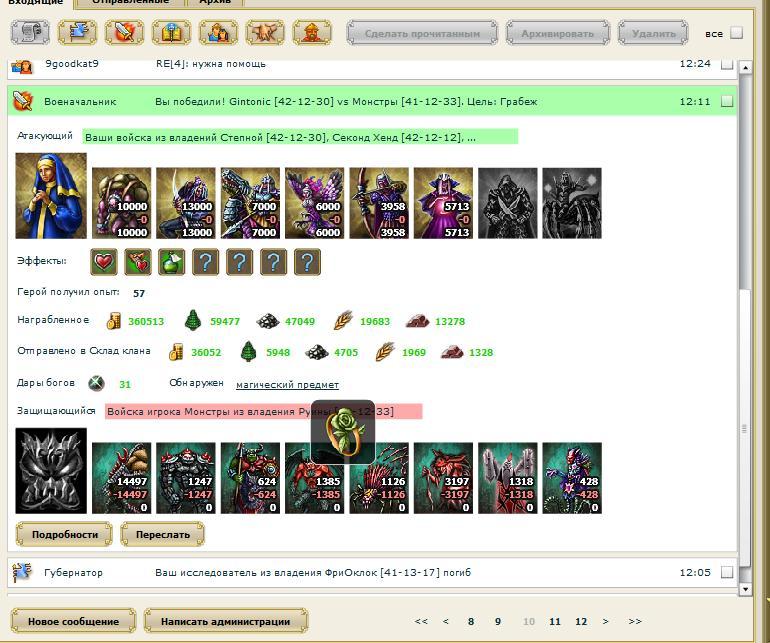Switch to the Архив tab
The width and height of the screenshot is (770, 643).
[x=215, y=2]
